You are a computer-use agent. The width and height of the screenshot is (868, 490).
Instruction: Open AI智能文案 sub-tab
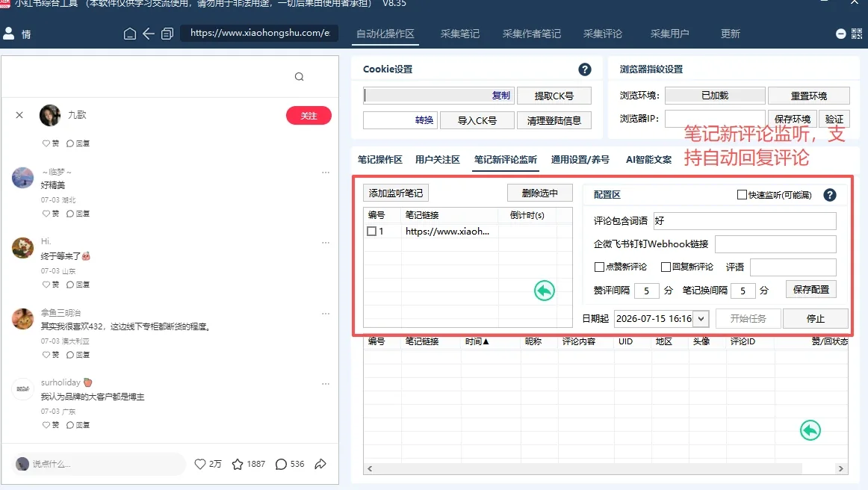649,159
